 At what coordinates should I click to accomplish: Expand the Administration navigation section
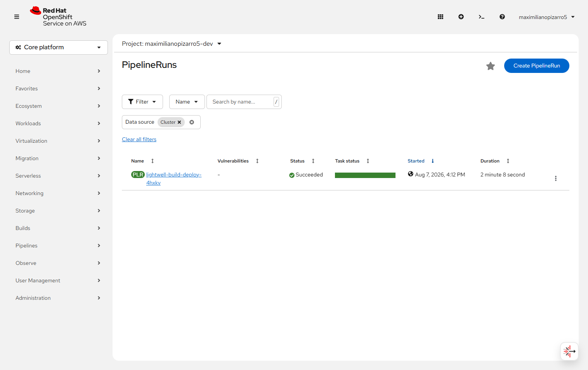pyautogui.click(x=58, y=298)
